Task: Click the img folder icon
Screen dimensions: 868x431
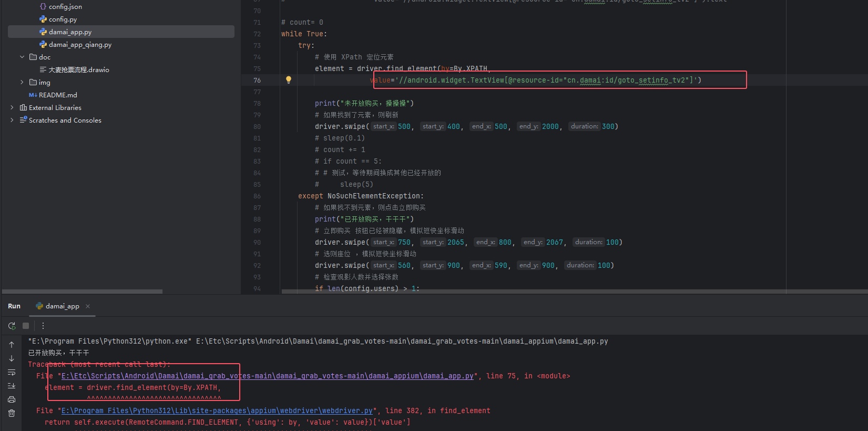Action: point(33,82)
